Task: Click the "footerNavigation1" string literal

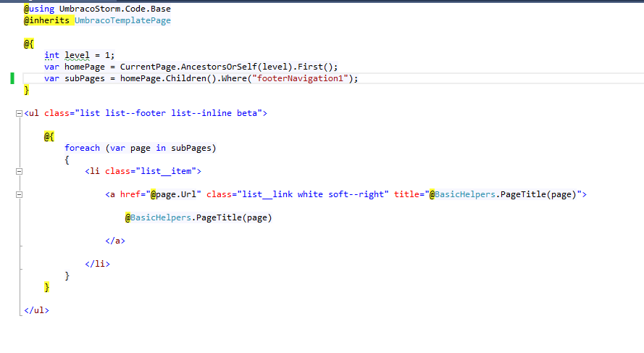Action: tap(300, 78)
